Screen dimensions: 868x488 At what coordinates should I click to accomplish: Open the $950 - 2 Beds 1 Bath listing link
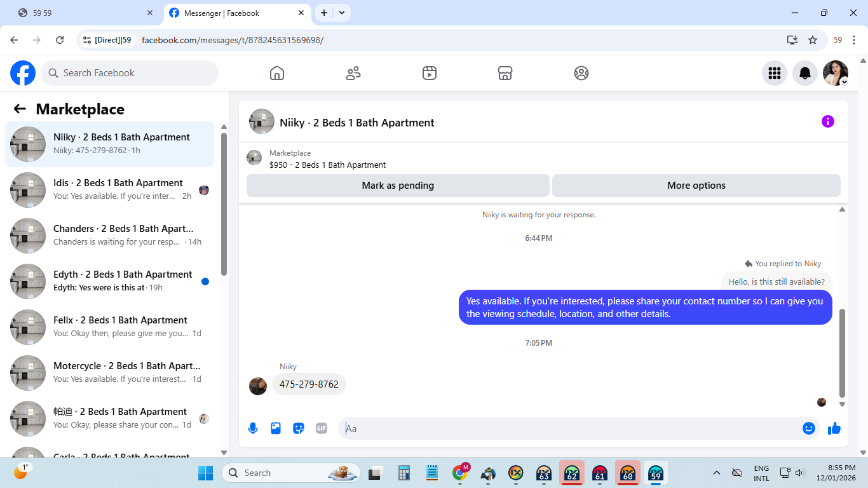coord(327,165)
